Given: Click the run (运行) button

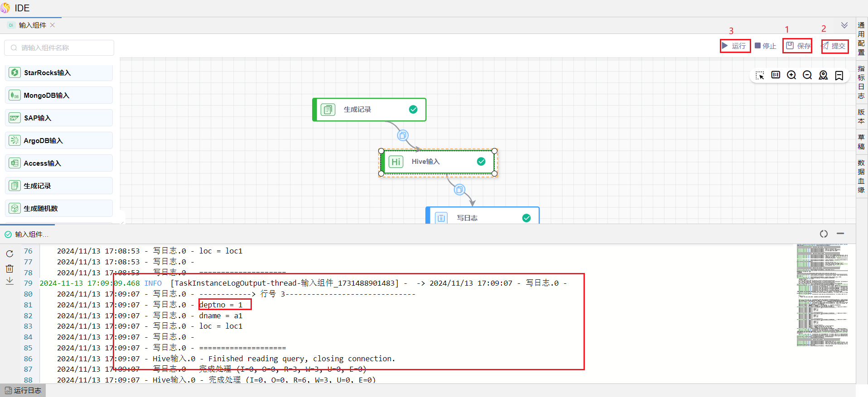Looking at the screenshot, I should click(734, 46).
